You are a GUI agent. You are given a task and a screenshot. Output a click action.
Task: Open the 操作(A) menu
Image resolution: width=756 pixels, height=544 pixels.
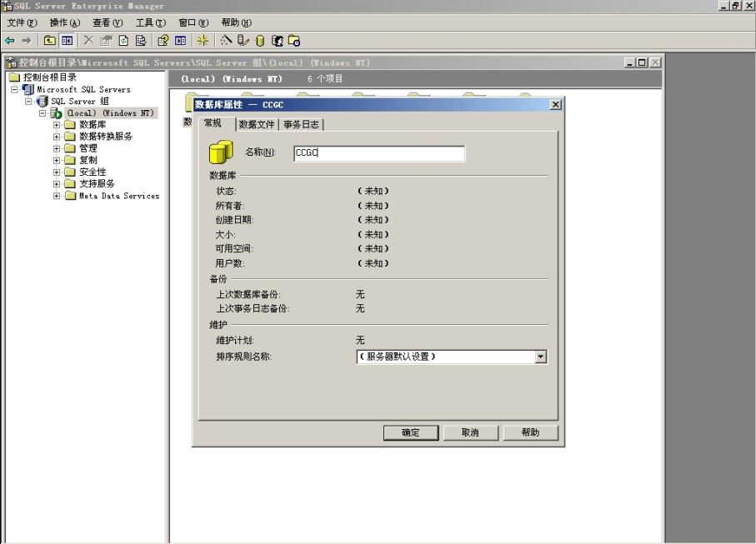pyautogui.click(x=65, y=22)
